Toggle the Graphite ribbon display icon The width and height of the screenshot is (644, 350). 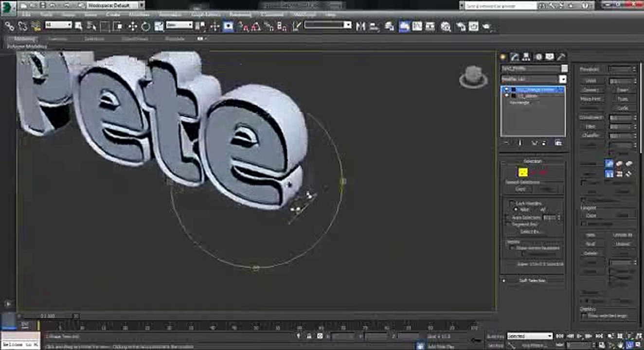pyautogui.click(x=404, y=26)
